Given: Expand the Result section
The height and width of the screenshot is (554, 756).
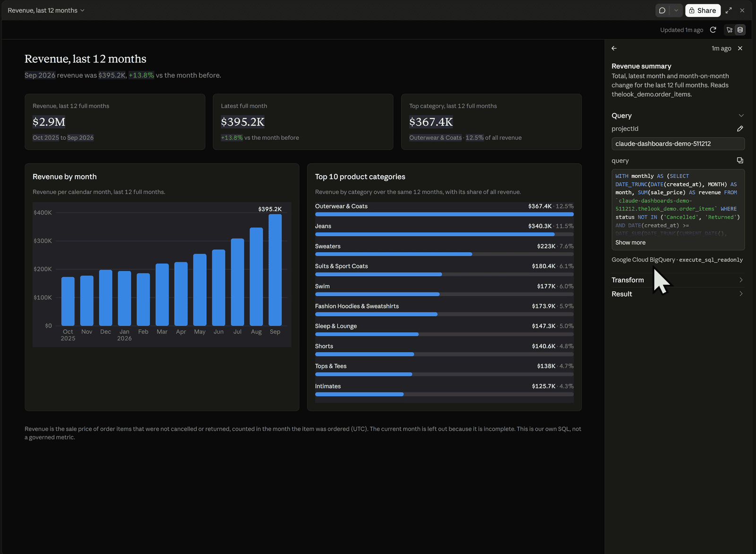Looking at the screenshot, I should tap(678, 294).
